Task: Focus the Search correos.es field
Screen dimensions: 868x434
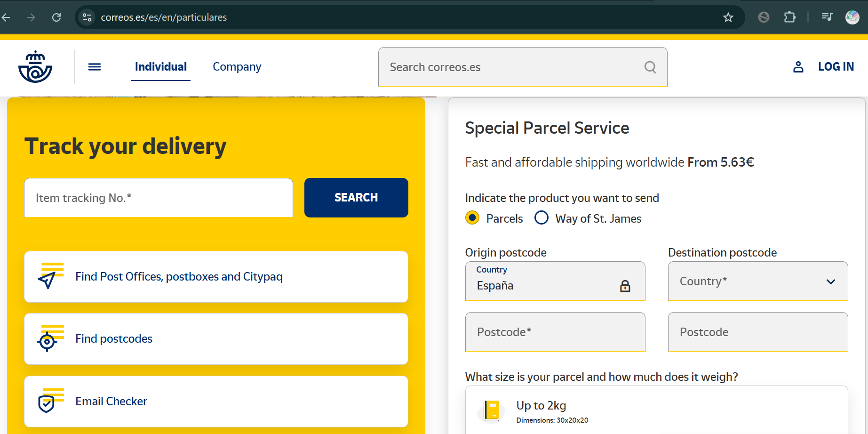Action: (x=523, y=67)
